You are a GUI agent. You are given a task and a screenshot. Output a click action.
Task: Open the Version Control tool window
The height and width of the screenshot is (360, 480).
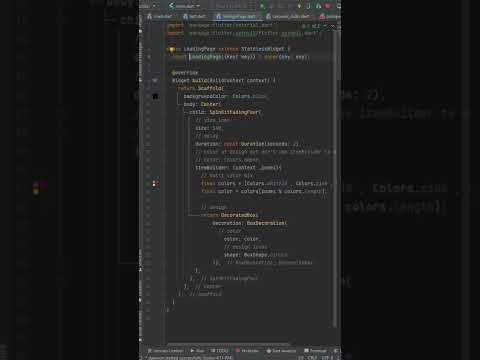point(166,350)
